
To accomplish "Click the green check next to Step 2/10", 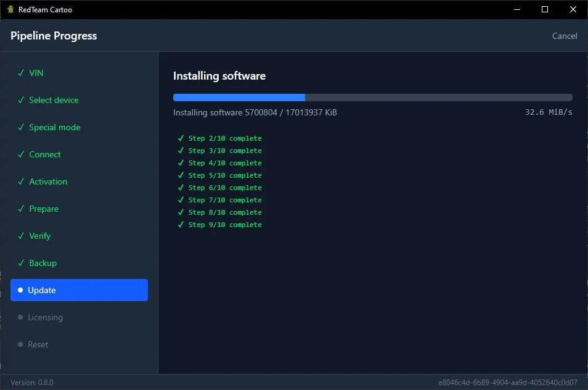I will (x=181, y=138).
